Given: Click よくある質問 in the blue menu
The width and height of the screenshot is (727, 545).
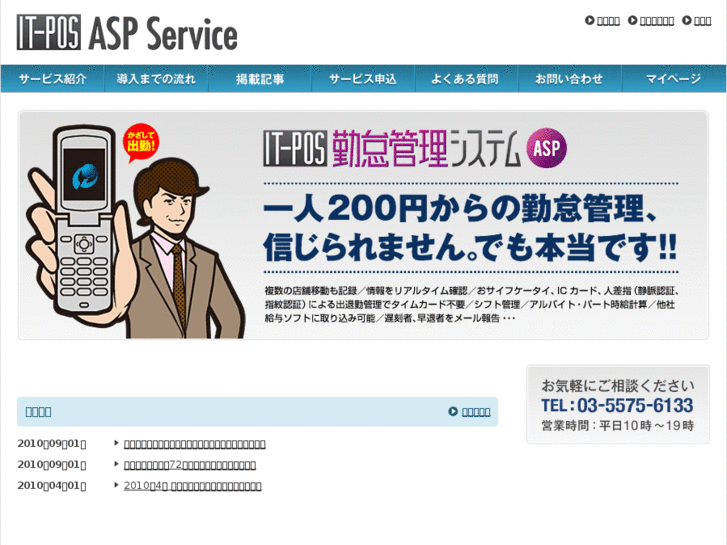Looking at the screenshot, I should click(x=466, y=79).
